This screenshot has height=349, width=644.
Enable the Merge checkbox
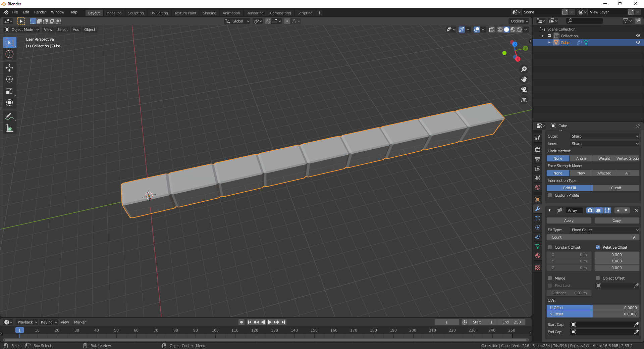(x=550, y=278)
